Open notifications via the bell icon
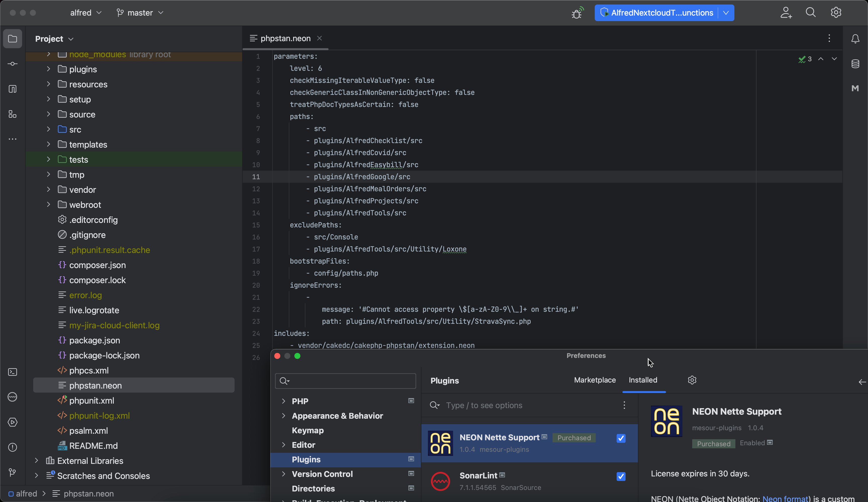The width and height of the screenshot is (868, 502). [x=856, y=39]
